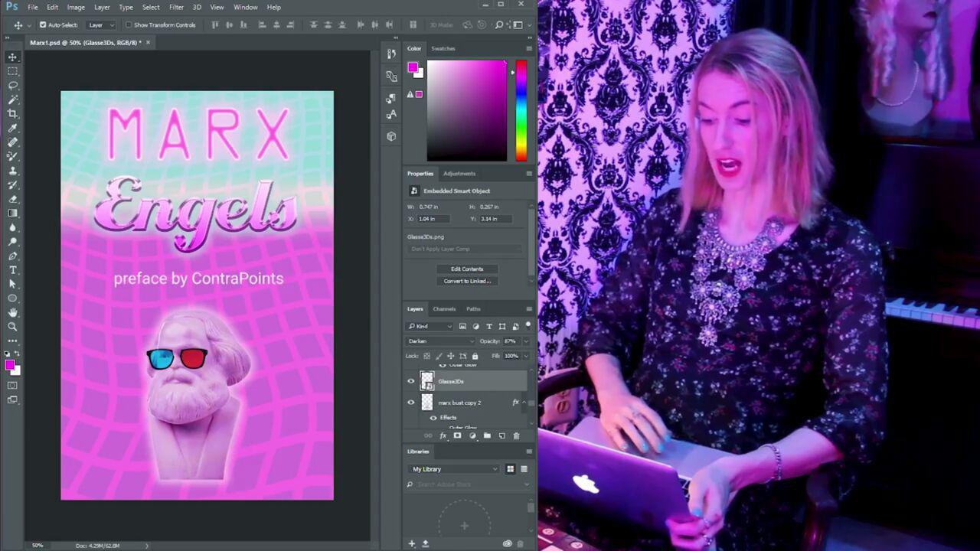Switch to the Swatches tab
Screen dimensions: 980x551
[443, 48]
